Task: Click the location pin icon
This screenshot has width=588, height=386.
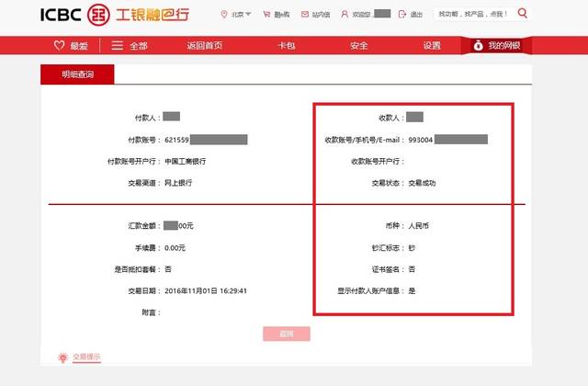Action: tap(224, 15)
